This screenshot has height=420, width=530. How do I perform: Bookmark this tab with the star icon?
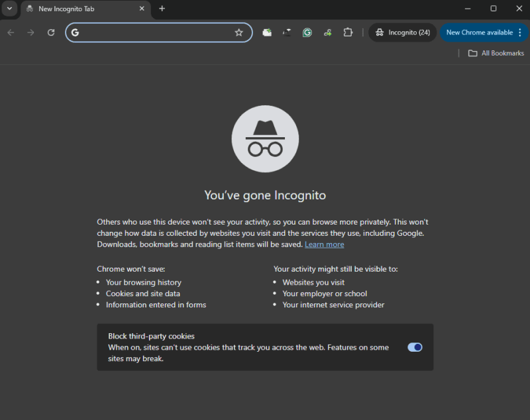coord(239,32)
